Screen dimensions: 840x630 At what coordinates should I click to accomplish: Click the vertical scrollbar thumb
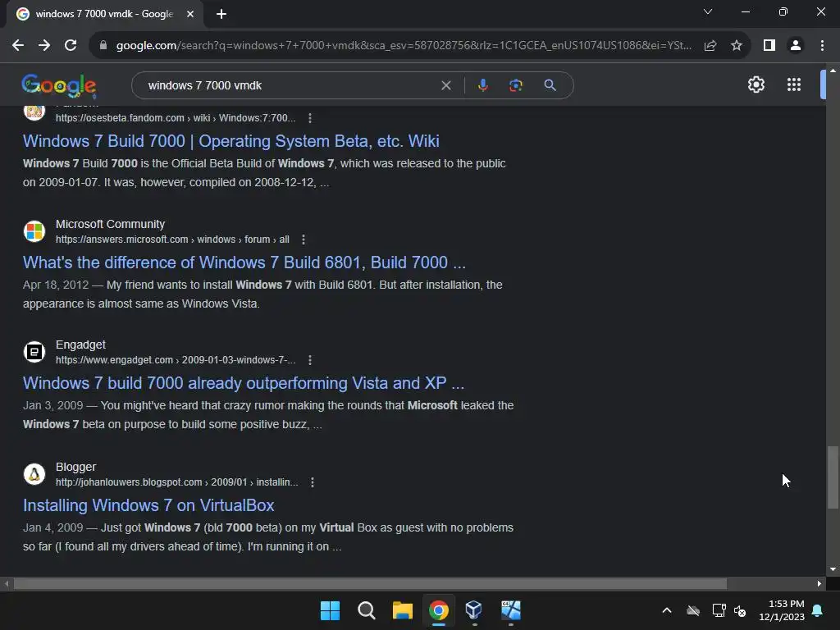(833, 477)
